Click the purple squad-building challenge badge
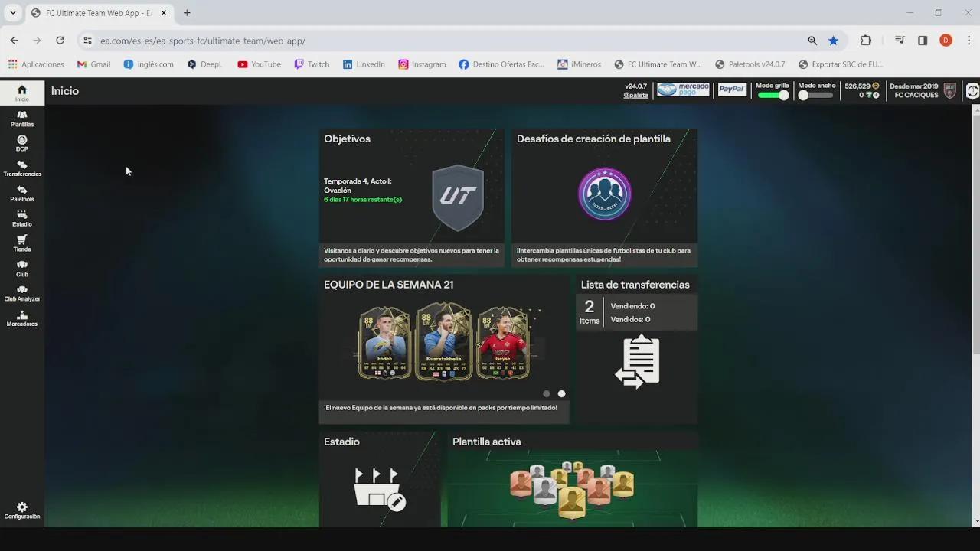The image size is (980, 551). [605, 194]
